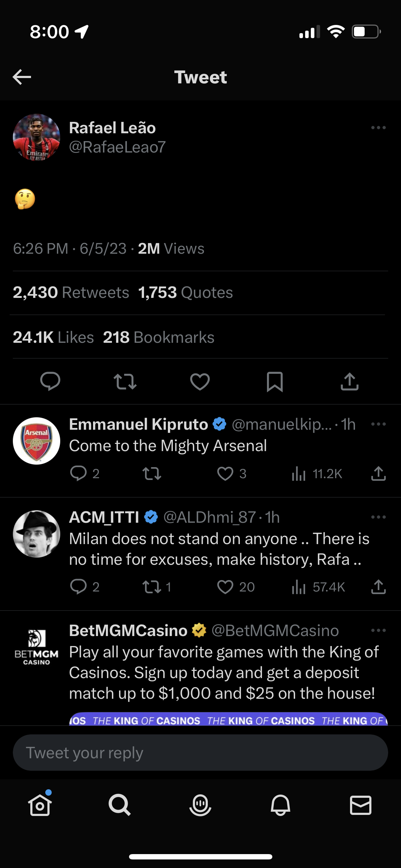Open the Notifications bell tab

pyautogui.click(x=281, y=805)
